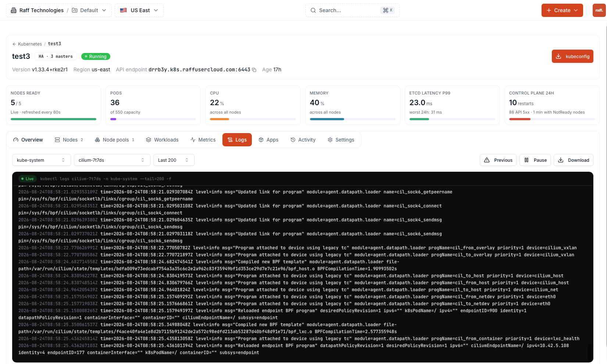
Task: Click the Nodes server icon
Action: pos(57,140)
